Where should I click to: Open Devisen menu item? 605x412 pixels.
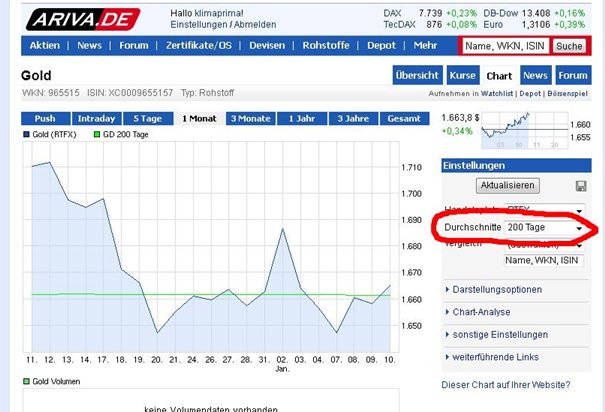click(267, 46)
